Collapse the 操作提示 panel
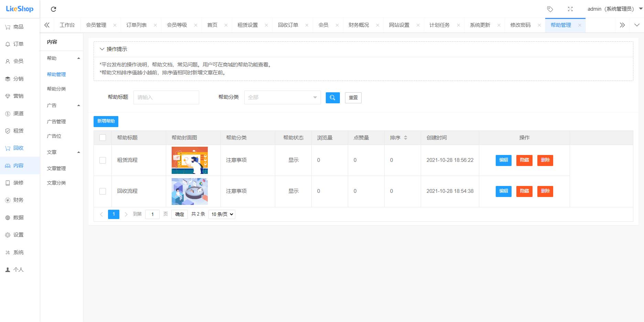The height and width of the screenshot is (322, 644). 102,49
